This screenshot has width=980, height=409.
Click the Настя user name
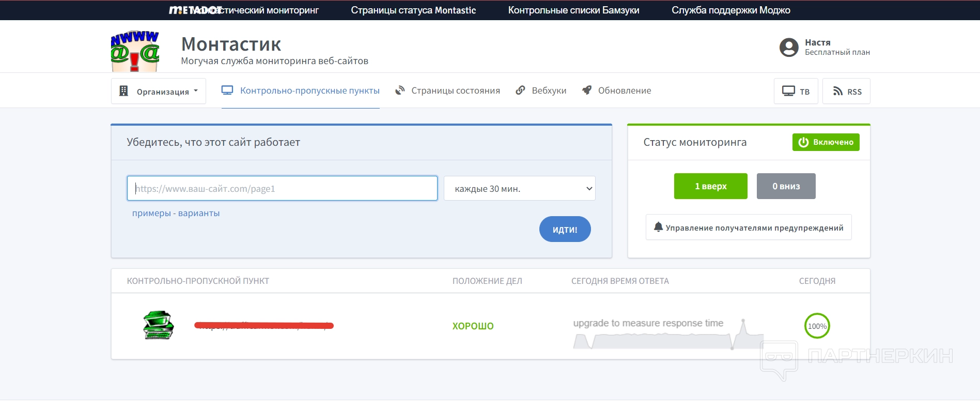click(x=817, y=42)
